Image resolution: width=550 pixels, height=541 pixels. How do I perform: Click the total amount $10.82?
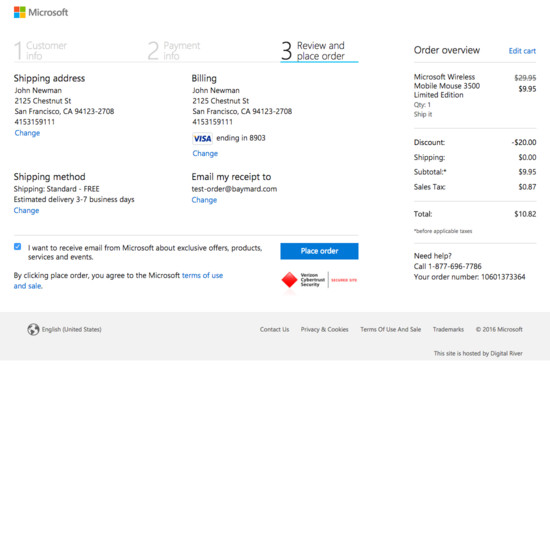coord(525,214)
